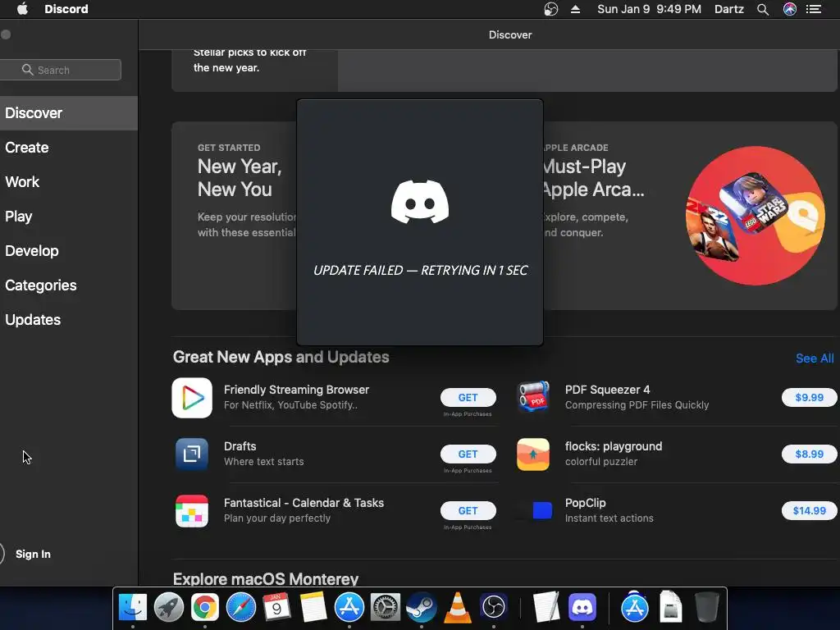Select Work in the sidebar
Image resolution: width=840 pixels, height=630 pixels.
coord(69,181)
